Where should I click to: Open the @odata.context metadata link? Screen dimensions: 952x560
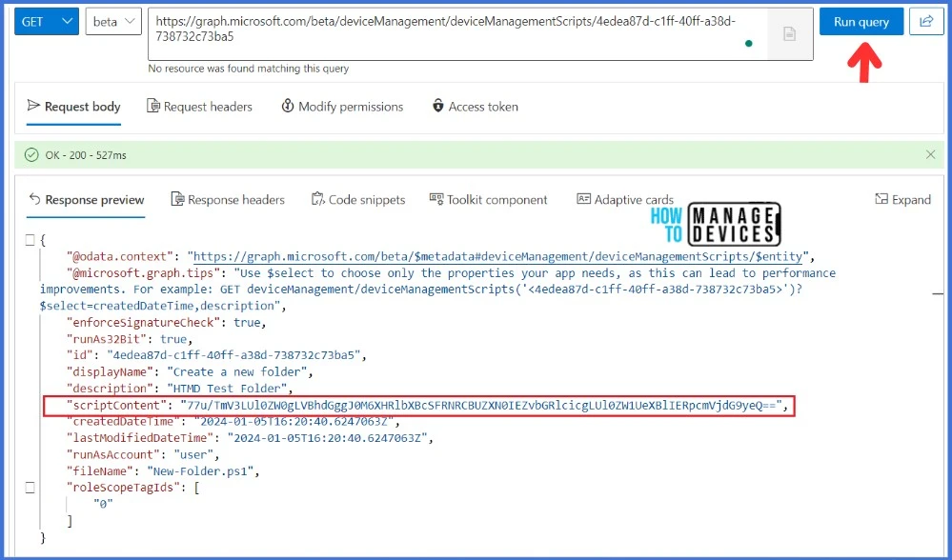[x=497, y=256]
